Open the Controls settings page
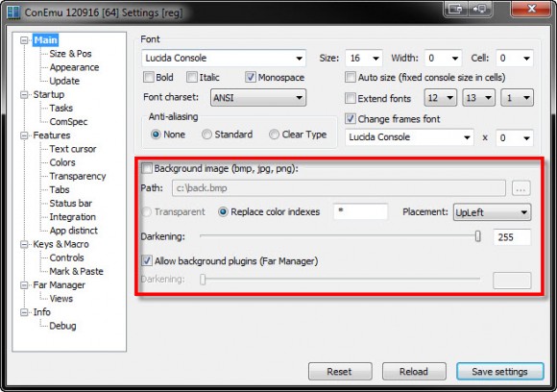The height and width of the screenshot is (392, 557). tap(66, 257)
